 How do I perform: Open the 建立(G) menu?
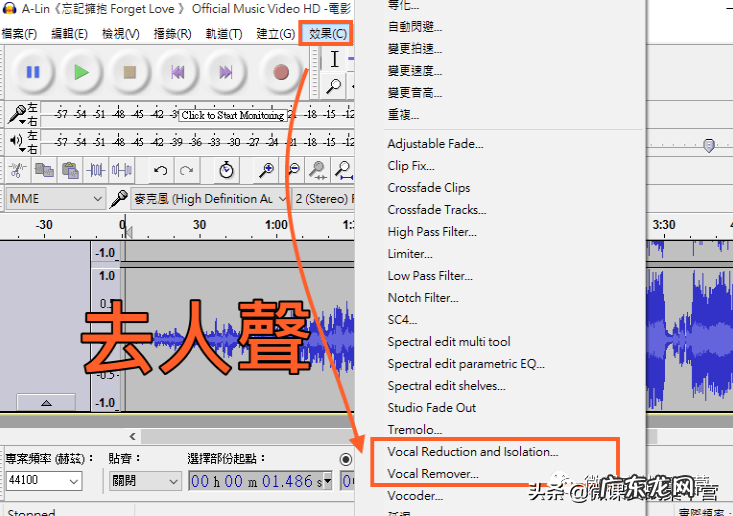[276, 34]
